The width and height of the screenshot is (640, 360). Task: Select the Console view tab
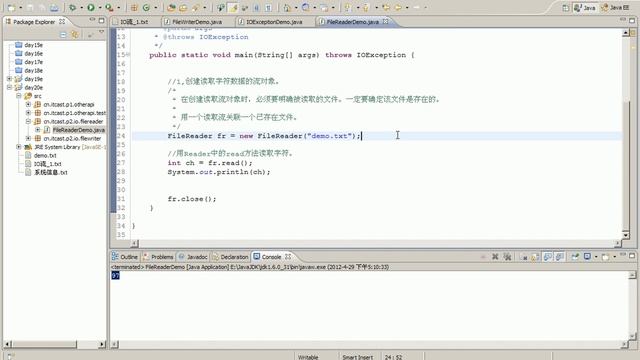coord(271,257)
